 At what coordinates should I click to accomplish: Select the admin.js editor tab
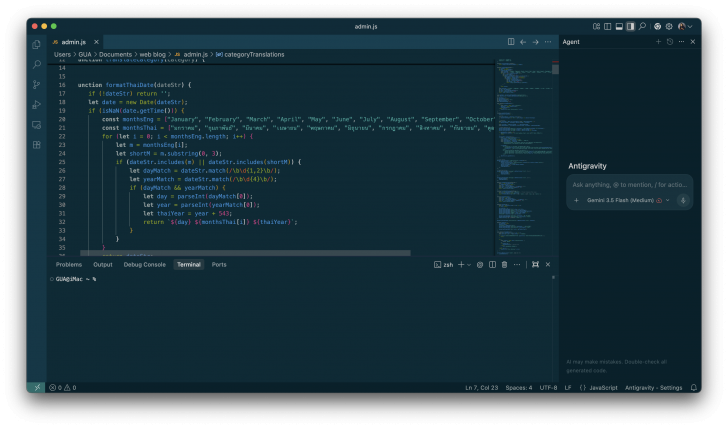pyautogui.click(x=75, y=42)
